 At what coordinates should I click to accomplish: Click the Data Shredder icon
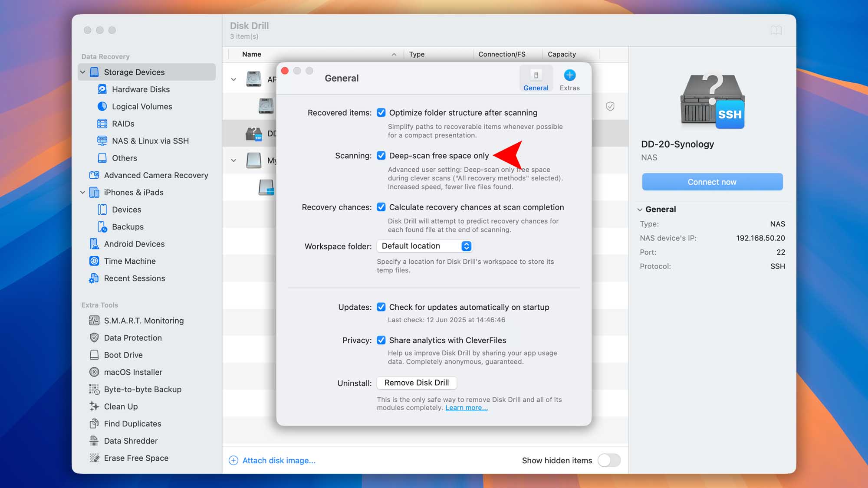point(94,441)
